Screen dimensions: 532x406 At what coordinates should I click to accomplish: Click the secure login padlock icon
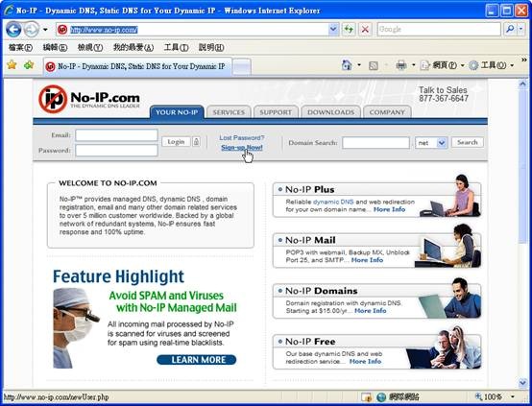coord(196,141)
